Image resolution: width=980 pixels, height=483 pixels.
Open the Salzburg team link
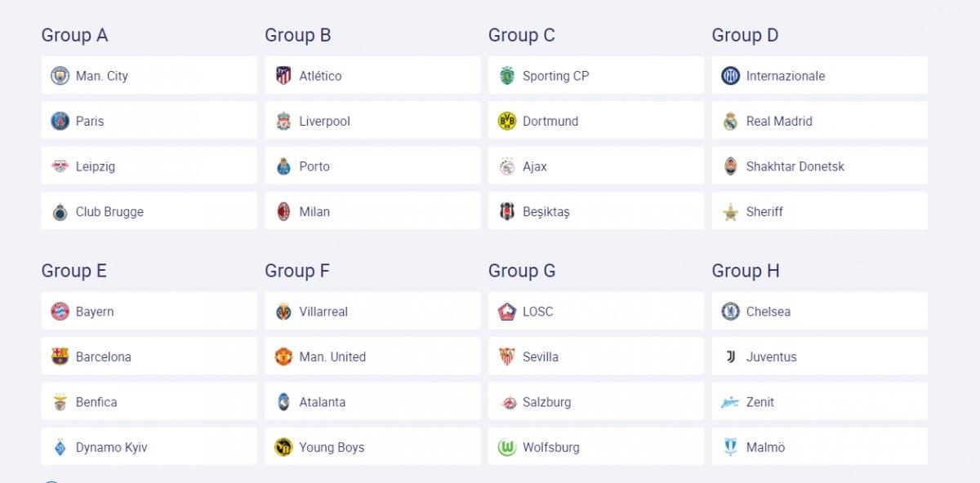[546, 402]
